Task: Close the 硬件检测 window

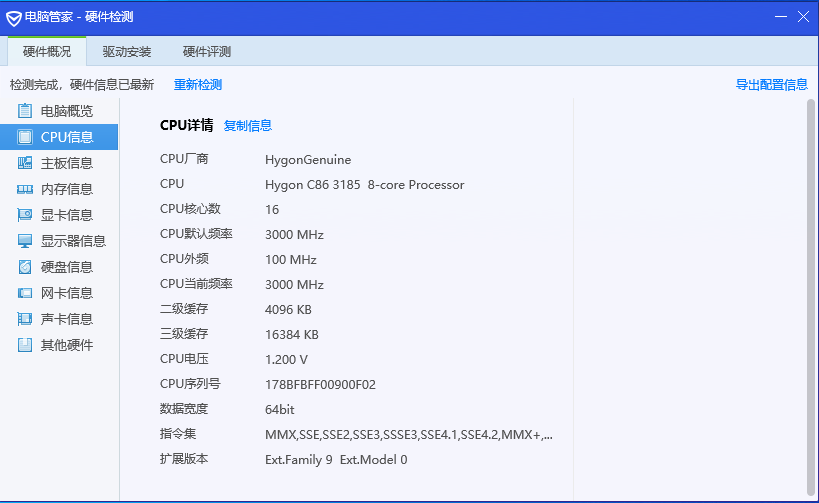Action: click(803, 17)
